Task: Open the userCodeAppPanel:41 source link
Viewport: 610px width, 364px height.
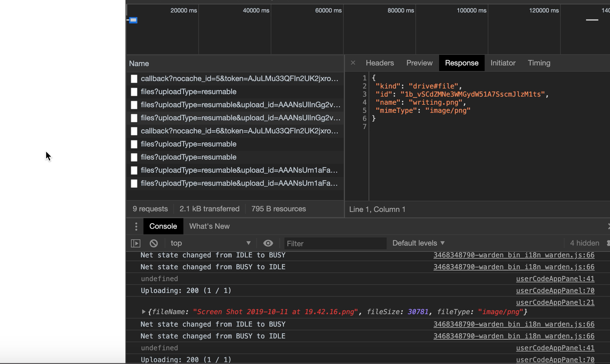Action: pyautogui.click(x=555, y=278)
